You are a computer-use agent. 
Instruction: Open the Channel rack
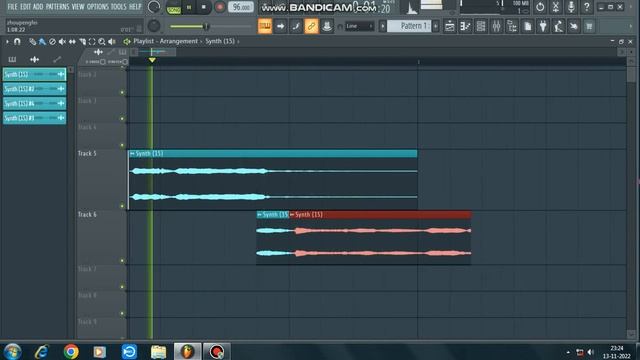[481, 26]
